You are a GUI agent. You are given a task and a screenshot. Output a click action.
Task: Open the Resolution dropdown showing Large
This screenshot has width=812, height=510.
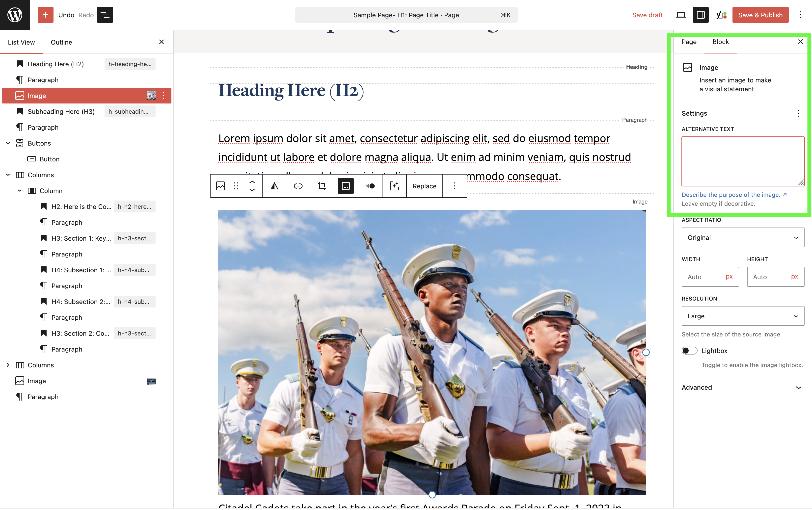point(743,316)
